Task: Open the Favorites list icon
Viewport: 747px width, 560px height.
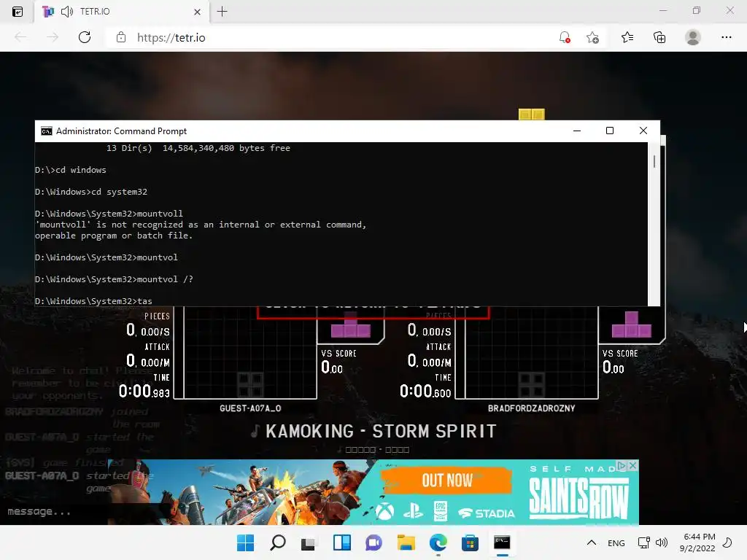Action: [627, 37]
